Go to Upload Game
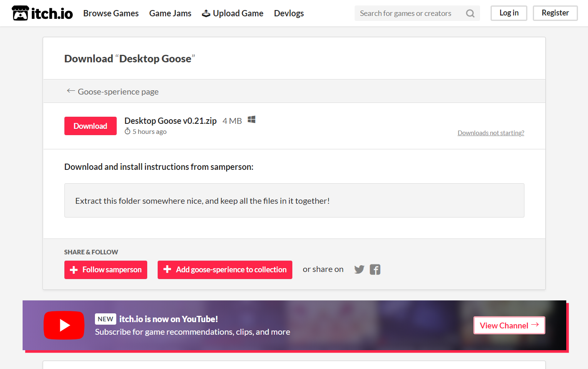The image size is (588, 369). tap(233, 13)
